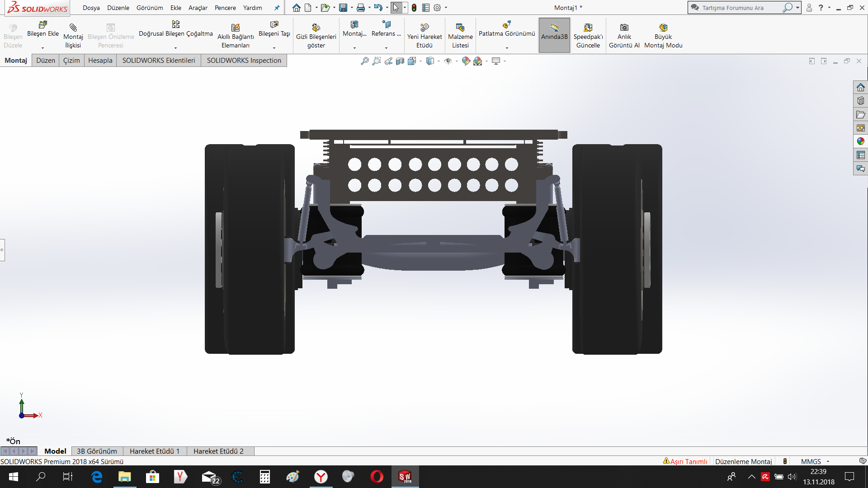Open File Explorer folder in task pane
The height and width of the screenshot is (488, 868).
coord(861,114)
